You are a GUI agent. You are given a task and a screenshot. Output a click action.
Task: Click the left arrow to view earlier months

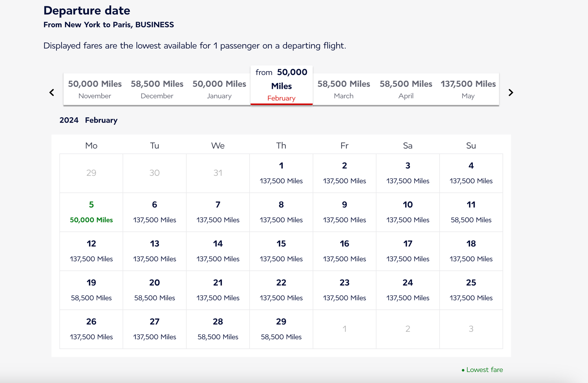point(51,92)
